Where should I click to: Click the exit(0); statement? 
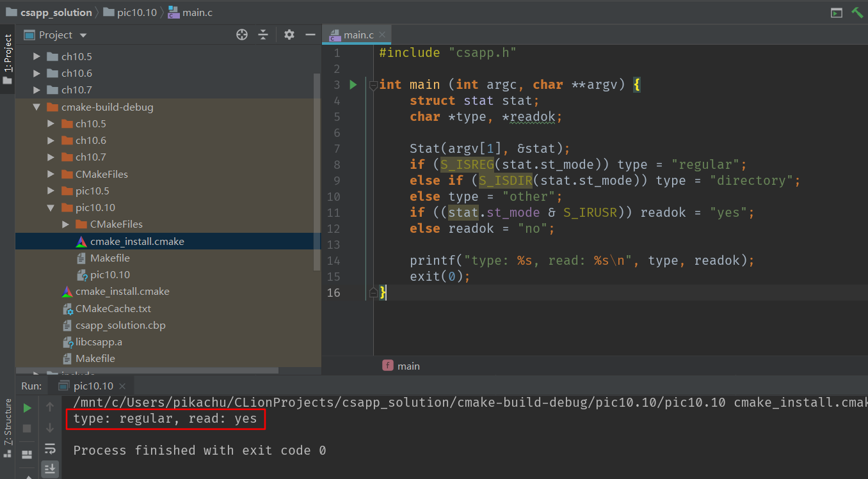pyautogui.click(x=440, y=276)
